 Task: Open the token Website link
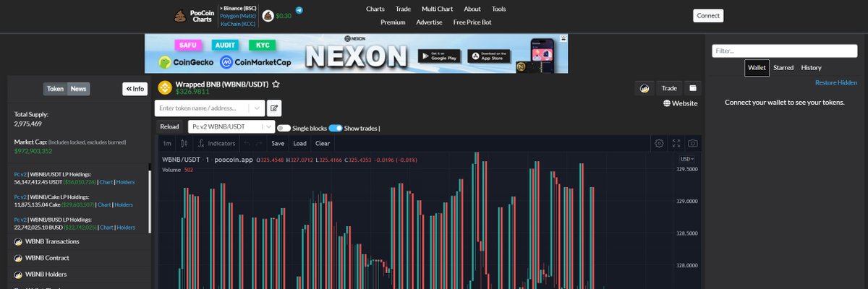[x=680, y=103]
